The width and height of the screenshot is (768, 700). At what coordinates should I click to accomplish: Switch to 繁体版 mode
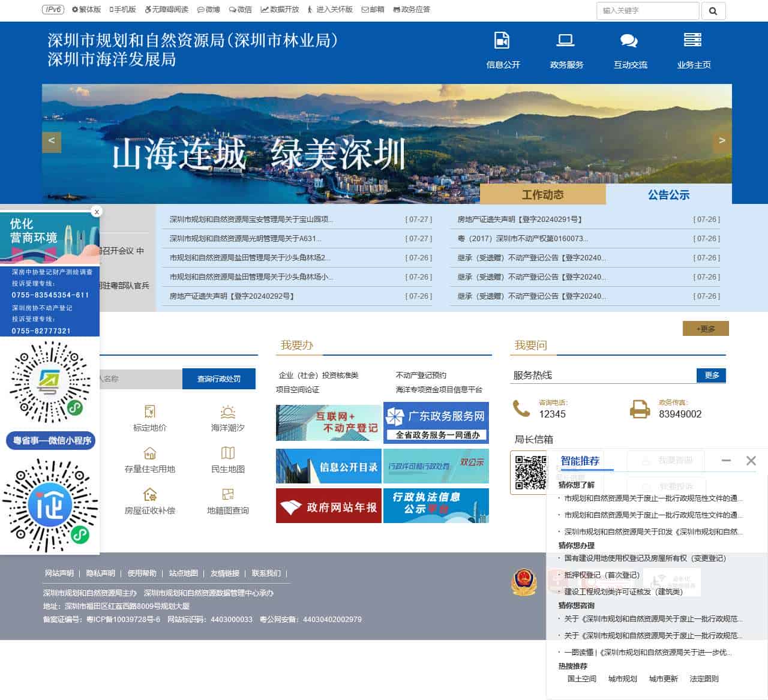[x=86, y=10]
